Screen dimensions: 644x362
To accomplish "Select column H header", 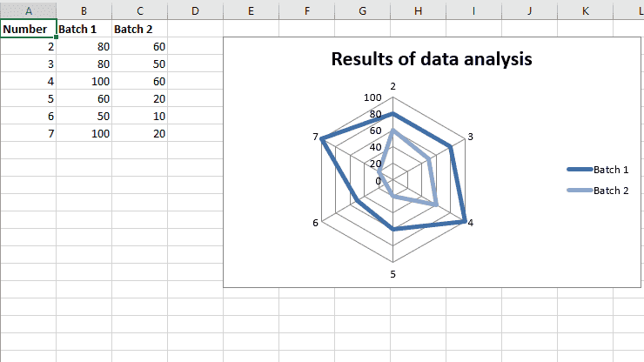I will pos(418,10).
